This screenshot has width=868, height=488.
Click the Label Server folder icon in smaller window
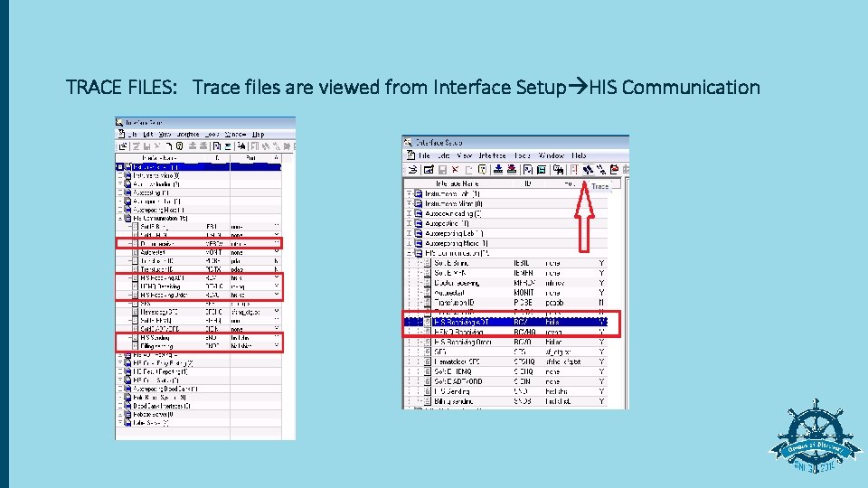[127, 423]
